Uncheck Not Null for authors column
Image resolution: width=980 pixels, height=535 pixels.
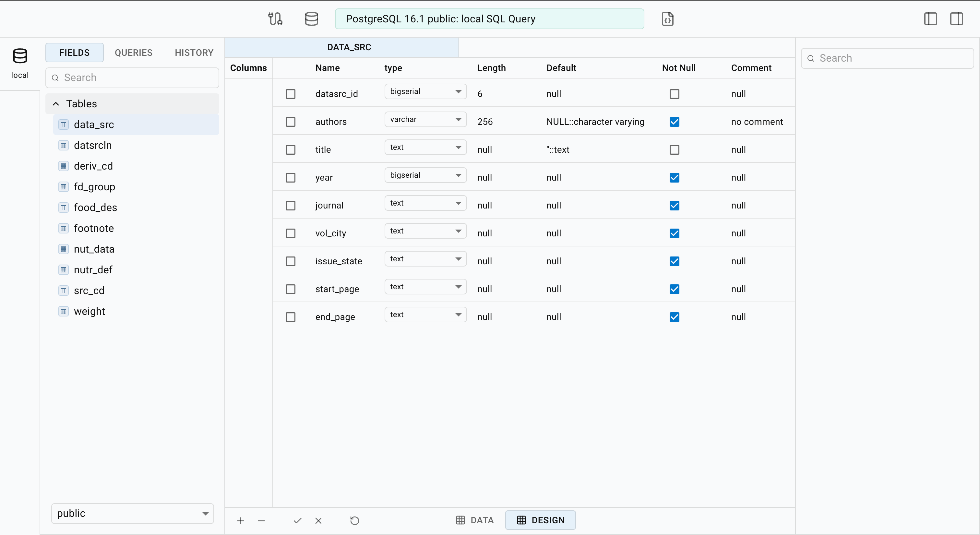[674, 122]
